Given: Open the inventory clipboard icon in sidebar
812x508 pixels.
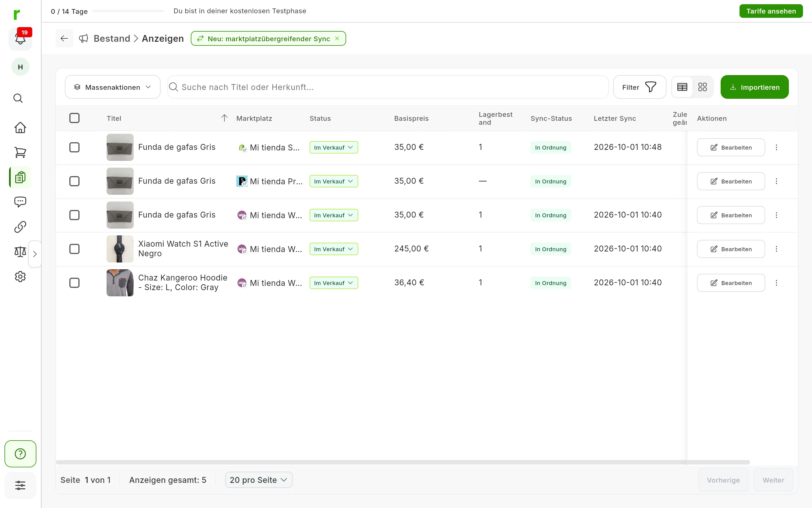Looking at the screenshot, I should point(20,177).
